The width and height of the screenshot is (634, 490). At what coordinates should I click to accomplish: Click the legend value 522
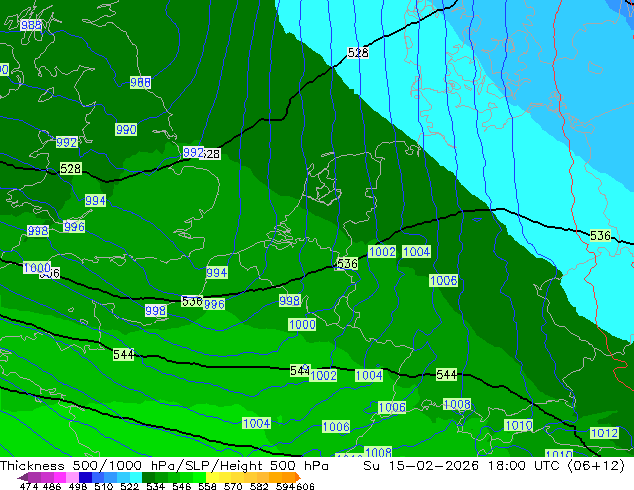coord(129,486)
